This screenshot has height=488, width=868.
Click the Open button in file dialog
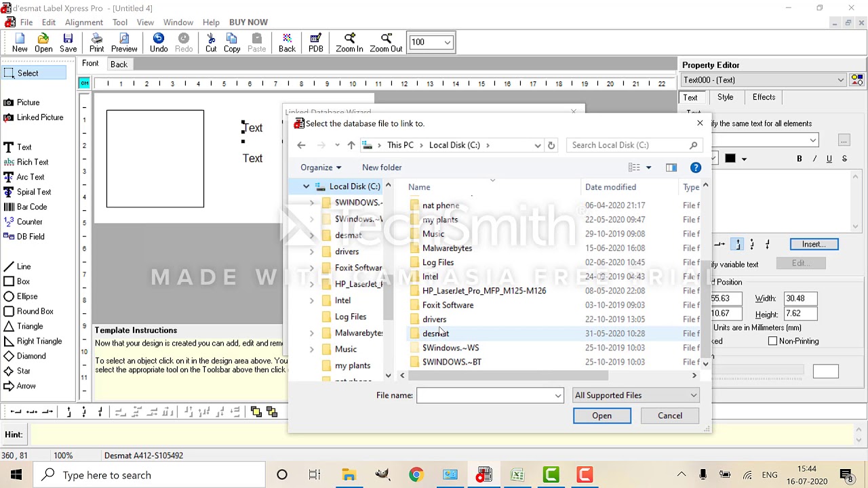click(x=602, y=415)
